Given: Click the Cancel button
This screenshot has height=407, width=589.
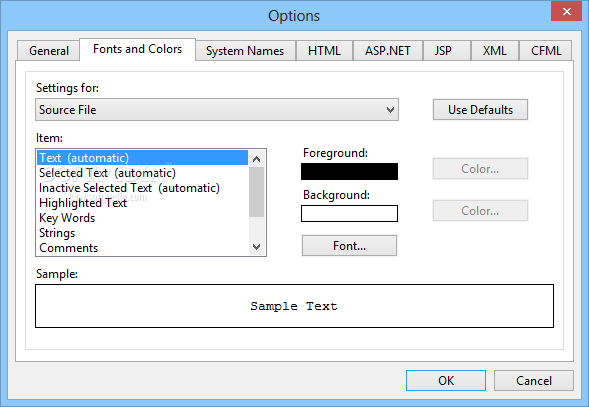Looking at the screenshot, I should (534, 381).
